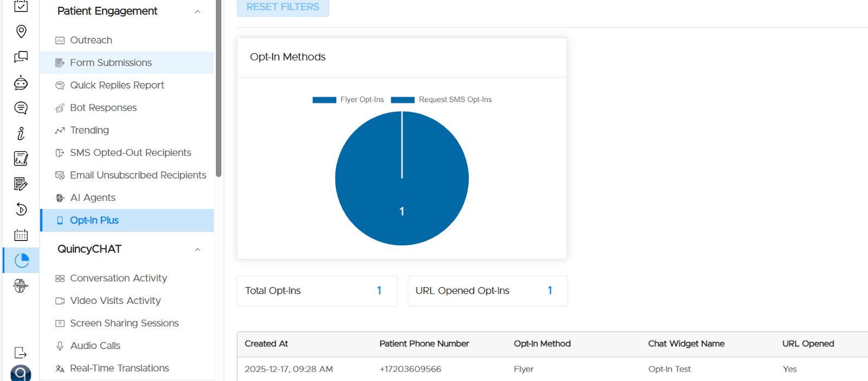Click the Flyer method cell

point(524,370)
